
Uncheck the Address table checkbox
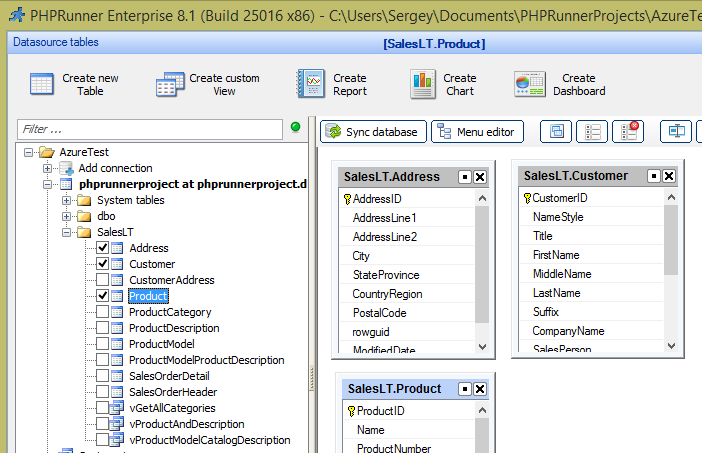(103, 248)
